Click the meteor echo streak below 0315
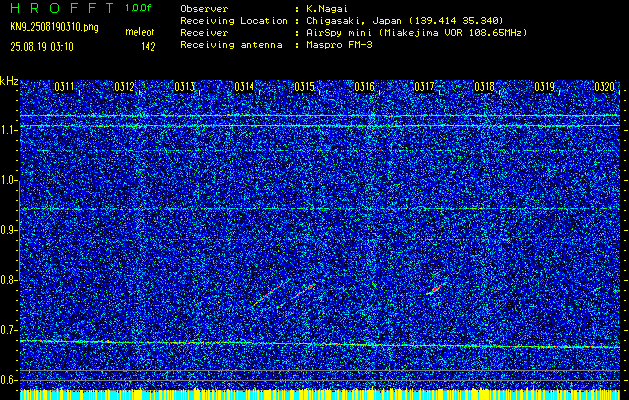629x400 pixels. 305,291
